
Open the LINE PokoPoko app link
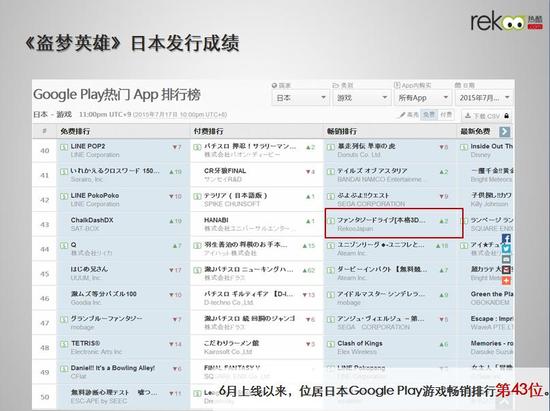click(95, 195)
